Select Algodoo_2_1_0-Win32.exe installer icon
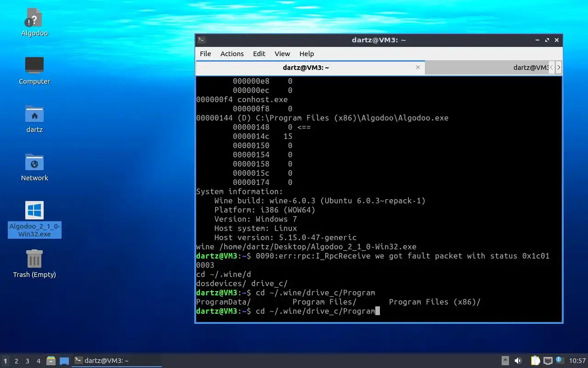Screen dimensions: 588x368 tap(34, 219)
